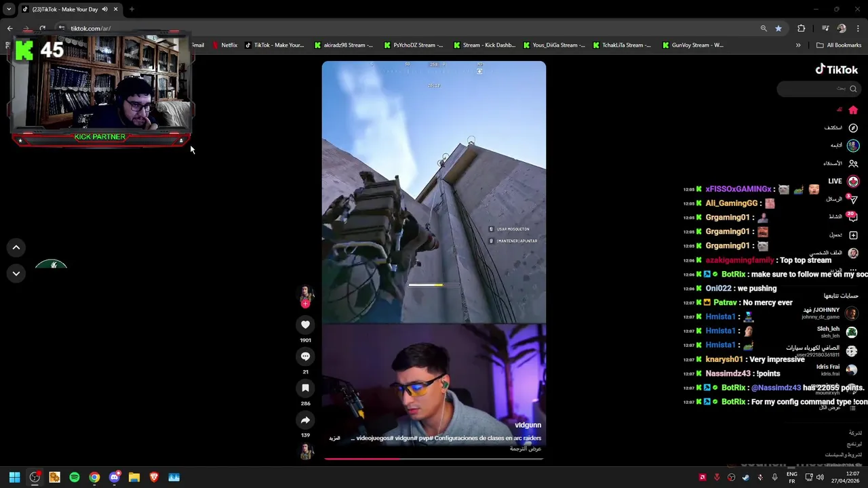Open the video comments showing 21

click(305, 357)
